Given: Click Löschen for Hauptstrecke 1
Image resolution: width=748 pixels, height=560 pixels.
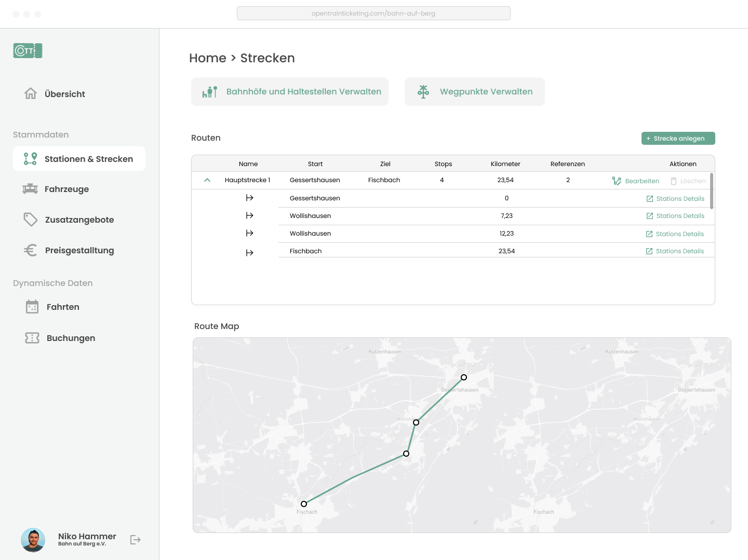Looking at the screenshot, I should pos(688,181).
